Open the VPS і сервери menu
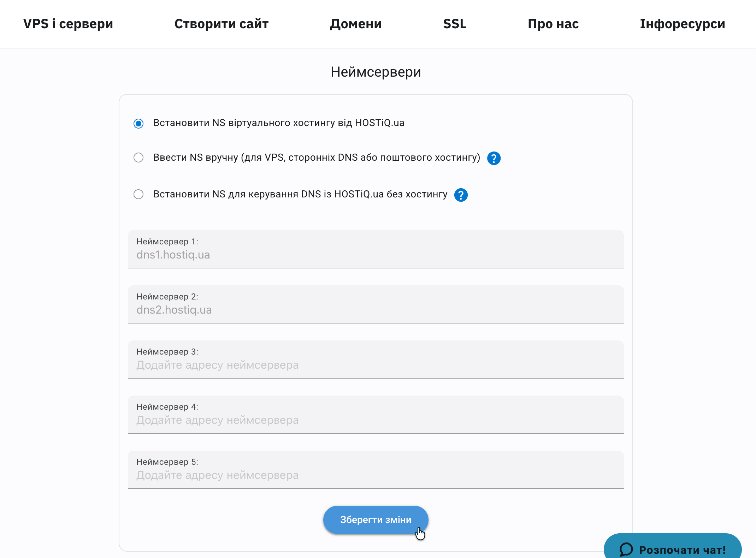 (68, 24)
